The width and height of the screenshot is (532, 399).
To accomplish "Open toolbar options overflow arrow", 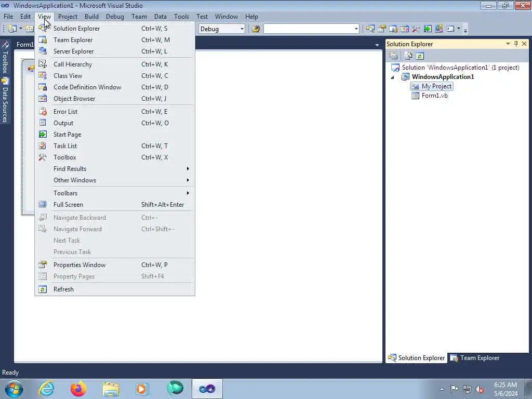I will pyautogui.click(x=465, y=30).
